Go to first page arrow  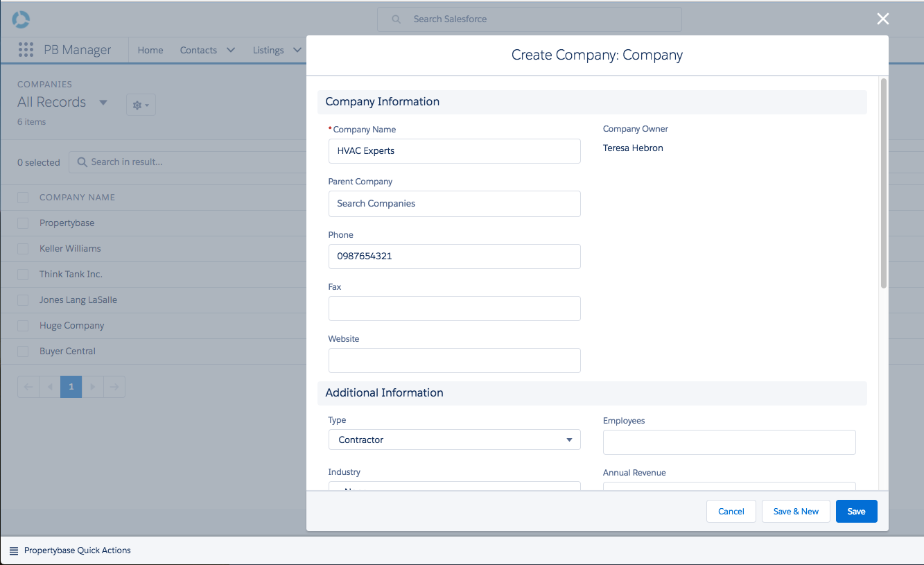(28, 387)
